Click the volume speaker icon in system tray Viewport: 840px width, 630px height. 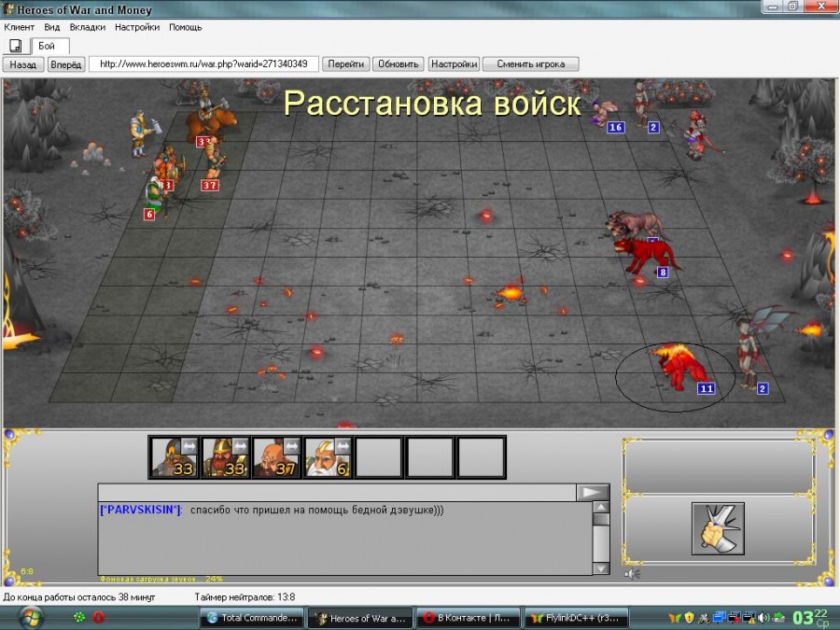[x=763, y=618]
